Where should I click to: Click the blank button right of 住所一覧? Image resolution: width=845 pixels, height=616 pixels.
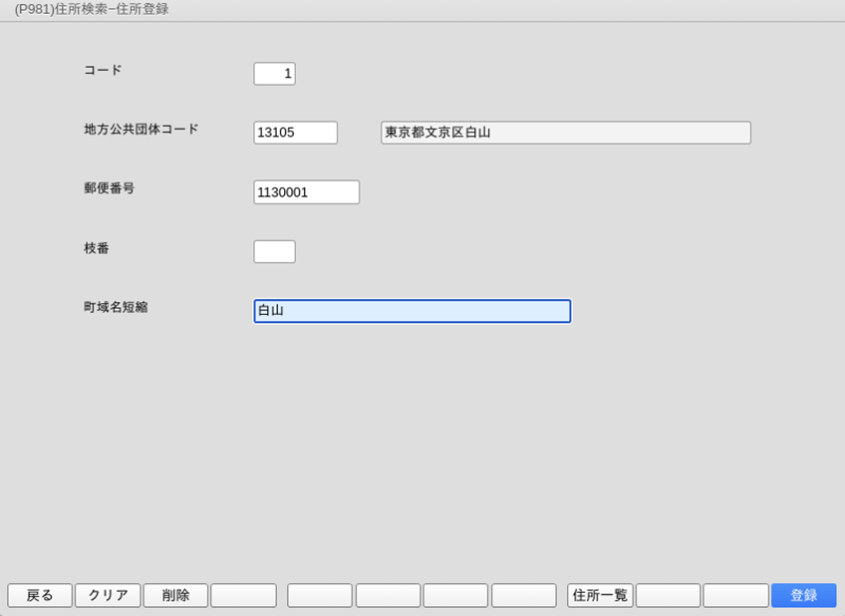click(668, 595)
